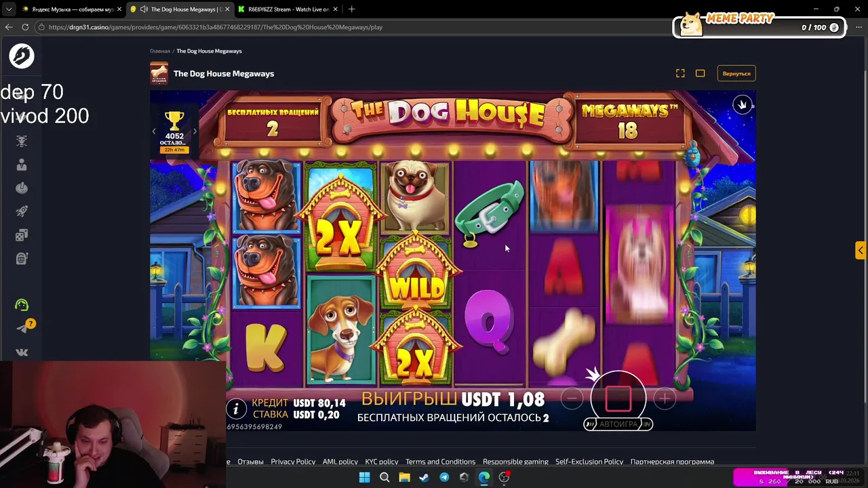Open the trophy tournament widget
This screenshot has width=868, height=488.
(x=174, y=131)
